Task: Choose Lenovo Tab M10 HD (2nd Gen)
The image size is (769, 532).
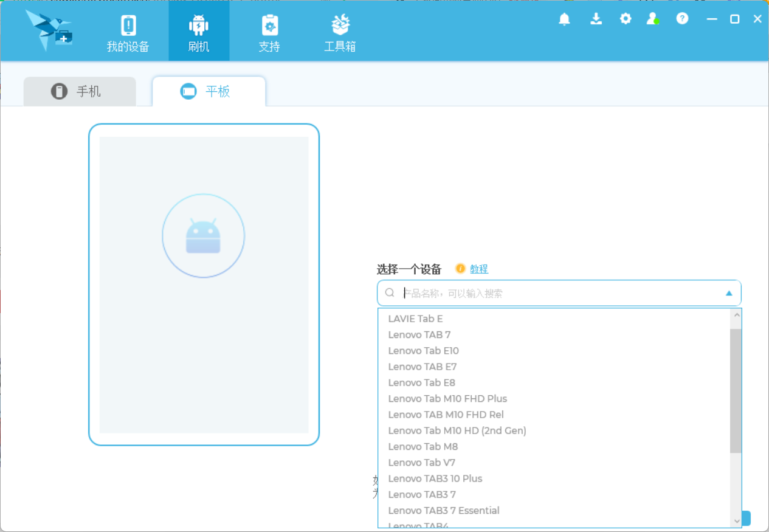Action: [554, 430]
